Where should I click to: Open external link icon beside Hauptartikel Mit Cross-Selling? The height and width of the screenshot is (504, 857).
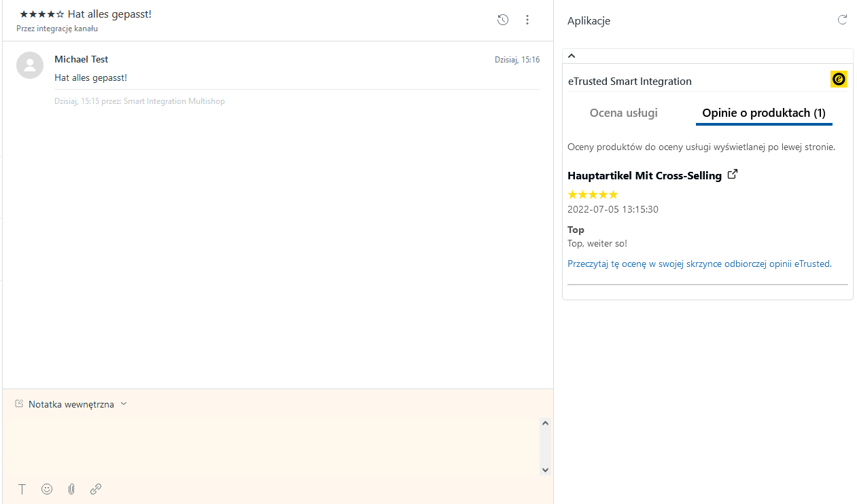pyautogui.click(x=733, y=175)
